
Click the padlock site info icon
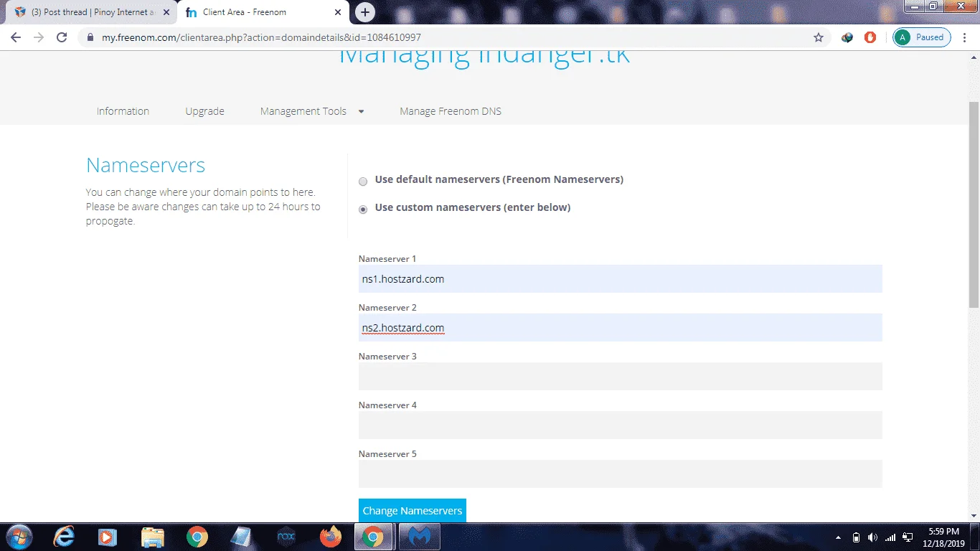tap(90, 37)
